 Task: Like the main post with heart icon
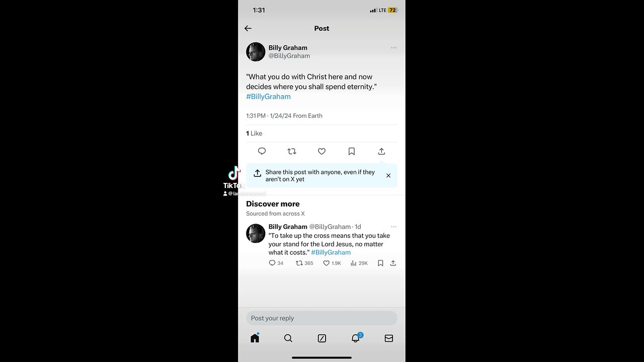321,151
